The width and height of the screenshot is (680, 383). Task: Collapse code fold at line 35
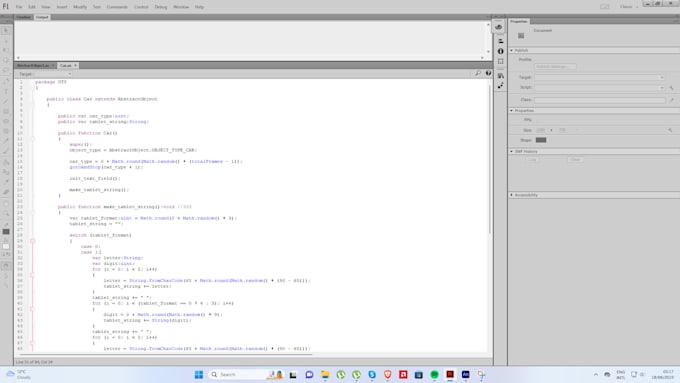tap(32, 275)
